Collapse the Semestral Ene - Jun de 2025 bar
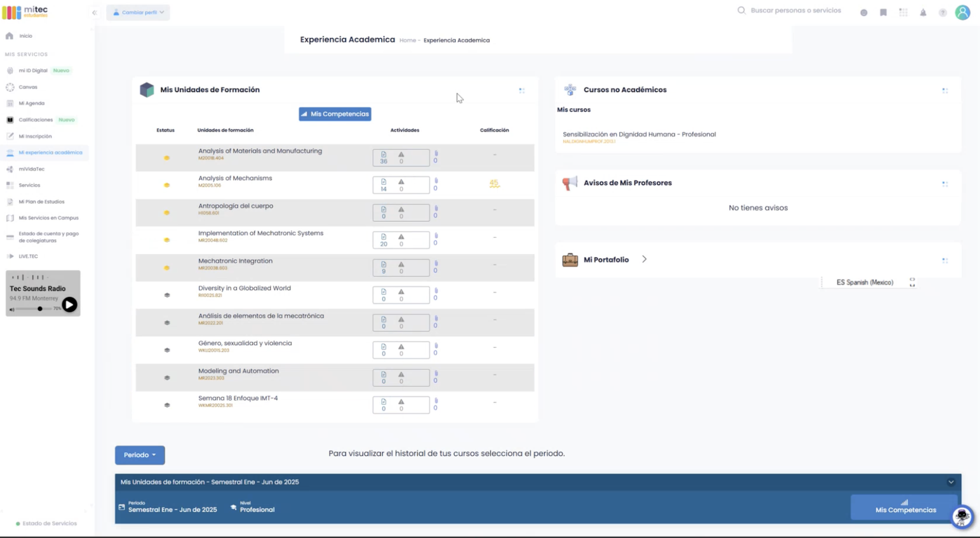The image size is (980, 538). [951, 482]
